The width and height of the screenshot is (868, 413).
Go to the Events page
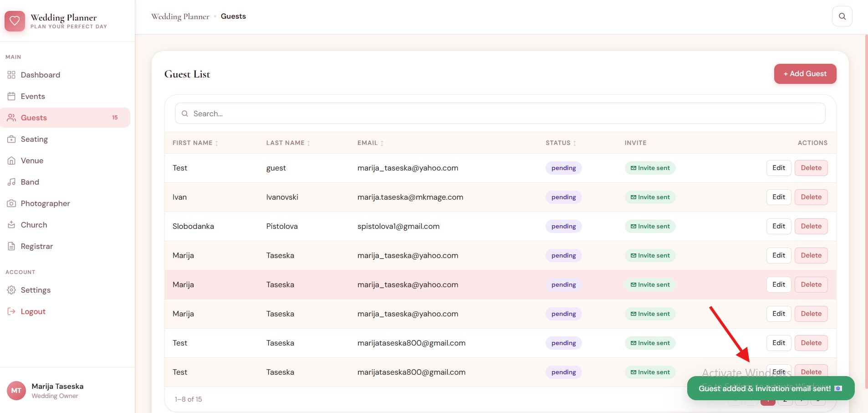tap(33, 96)
